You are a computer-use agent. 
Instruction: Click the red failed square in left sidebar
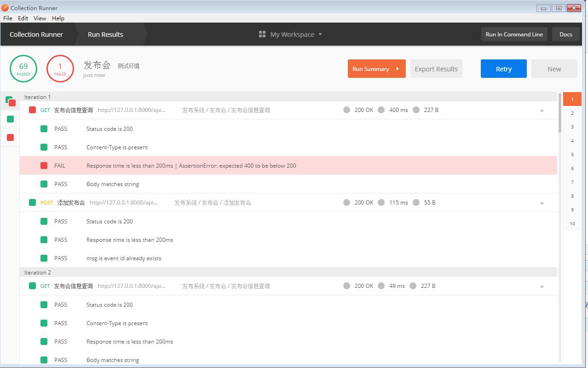click(10, 137)
